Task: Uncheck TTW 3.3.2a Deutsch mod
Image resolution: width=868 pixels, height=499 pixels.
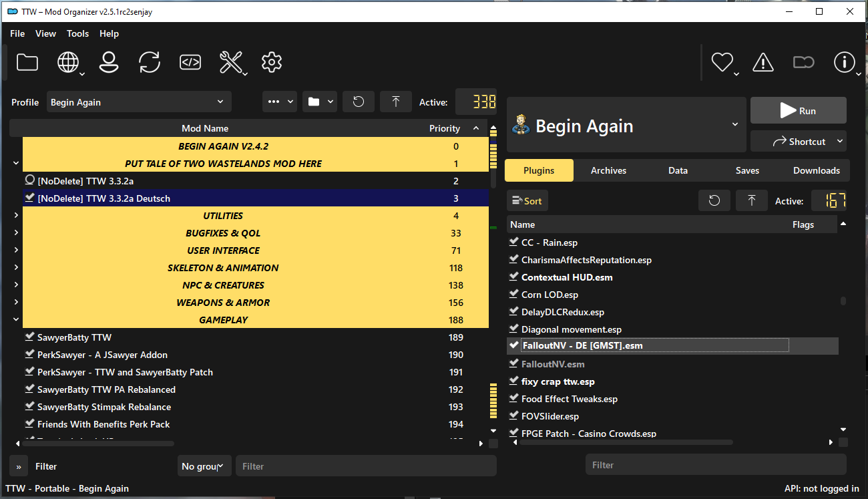Action: point(29,198)
